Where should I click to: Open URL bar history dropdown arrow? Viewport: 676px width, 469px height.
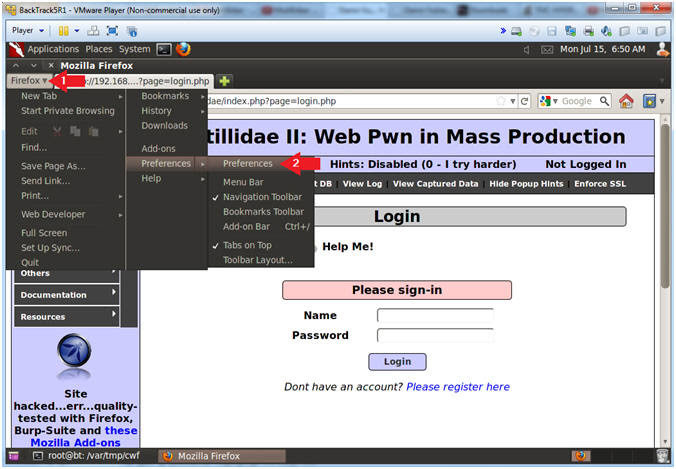tap(513, 101)
